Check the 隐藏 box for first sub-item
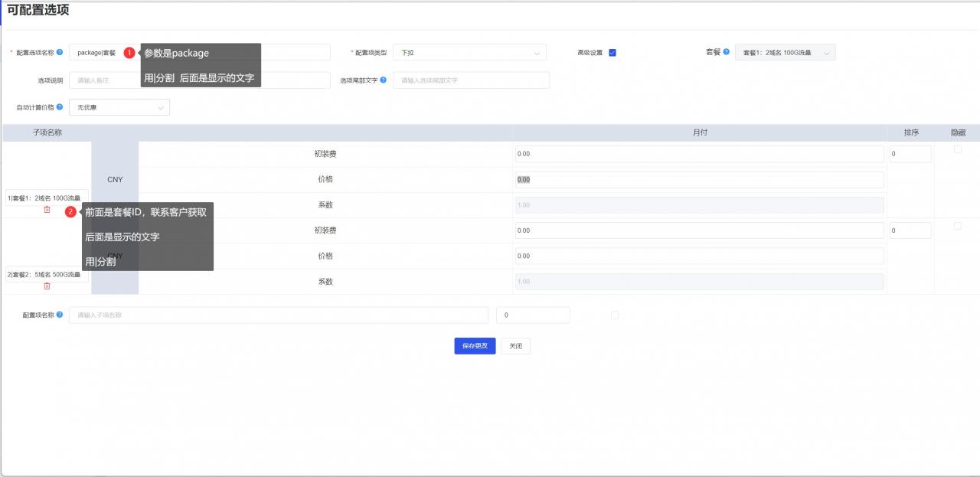Viewport: 980px width, 477px height. point(958,150)
